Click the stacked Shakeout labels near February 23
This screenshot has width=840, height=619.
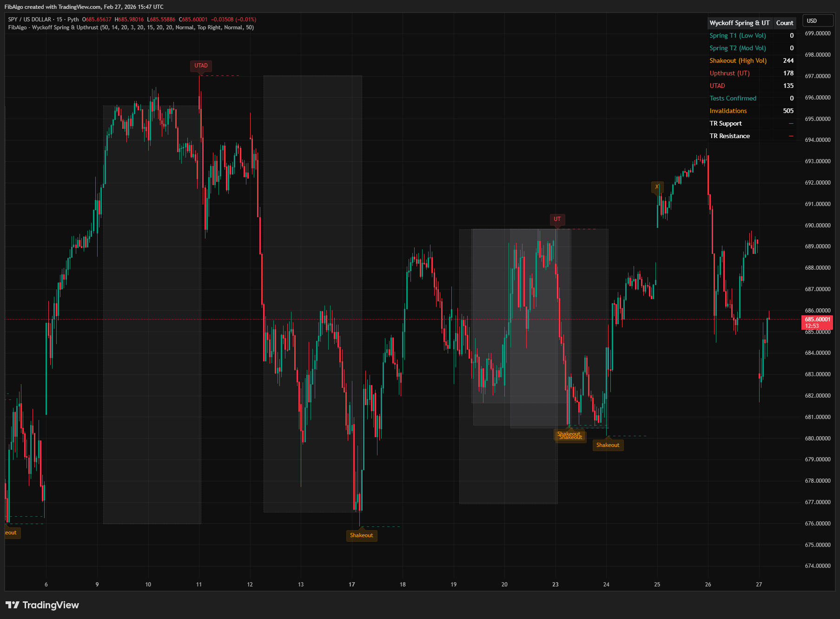click(x=570, y=436)
